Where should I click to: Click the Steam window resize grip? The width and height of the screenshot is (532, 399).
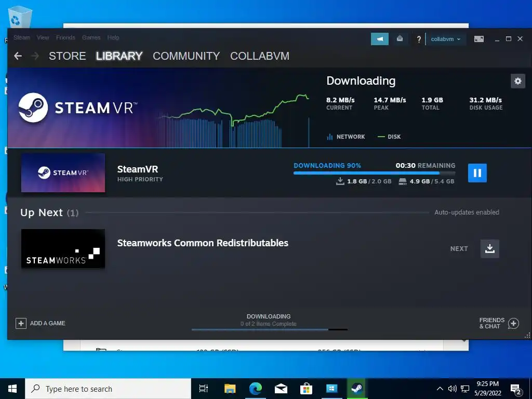pyautogui.click(x=528, y=335)
